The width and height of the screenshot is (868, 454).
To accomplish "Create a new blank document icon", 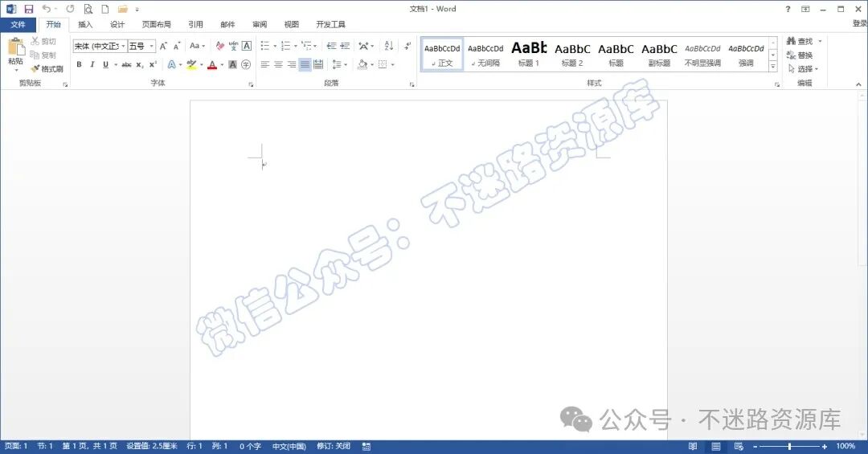I will click(105, 9).
